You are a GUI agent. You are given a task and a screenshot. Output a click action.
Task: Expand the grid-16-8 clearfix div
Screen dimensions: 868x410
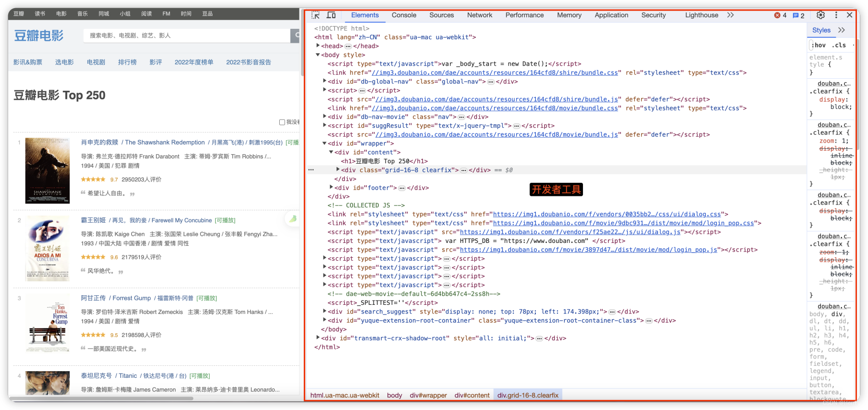pos(338,169)
